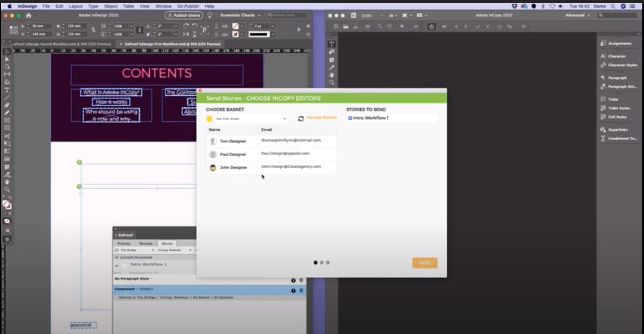Open the Layout menu
644x334 pixels.
[76, 6]
